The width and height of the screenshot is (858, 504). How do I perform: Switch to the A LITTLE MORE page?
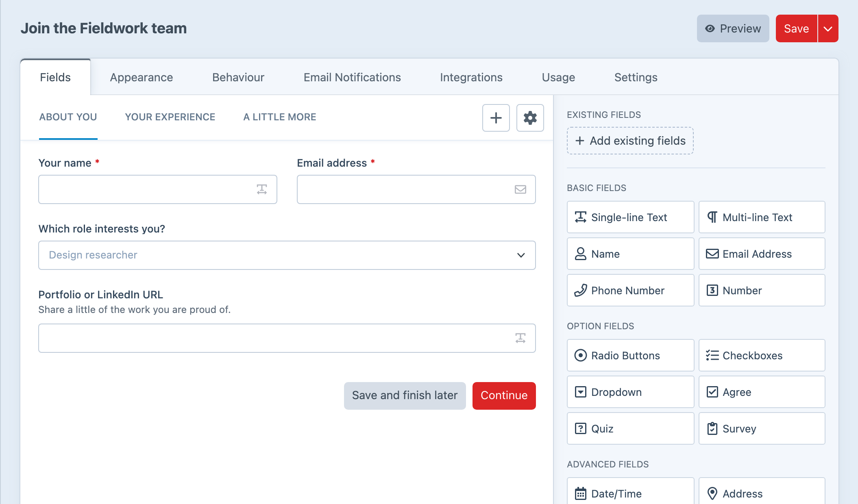click(x=280, y=117)
